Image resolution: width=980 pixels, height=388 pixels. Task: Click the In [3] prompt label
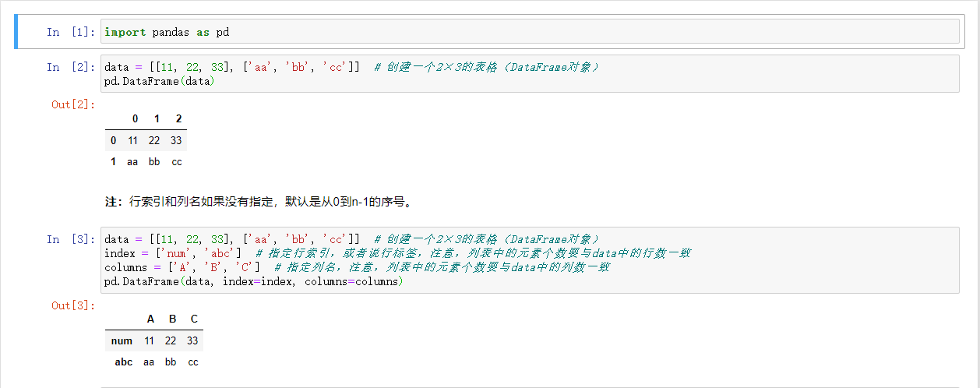(71, 239)
